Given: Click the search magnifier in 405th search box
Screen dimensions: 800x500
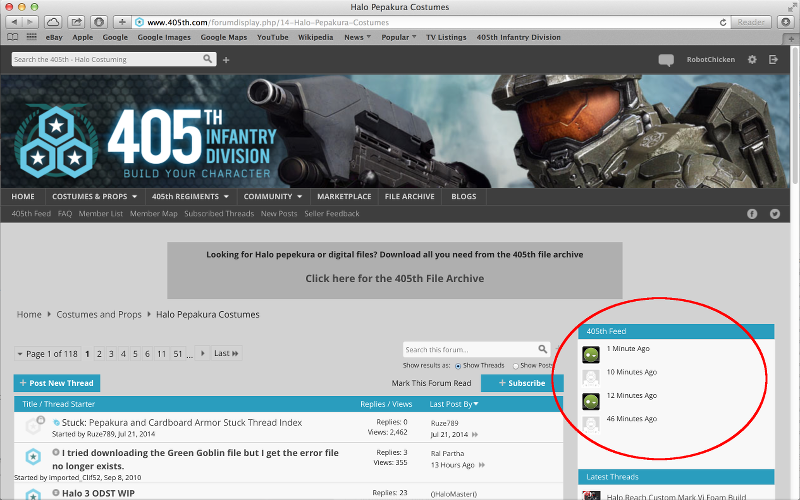Looking at the screenshot, I should pyautogui.click(x=208, y=59).
